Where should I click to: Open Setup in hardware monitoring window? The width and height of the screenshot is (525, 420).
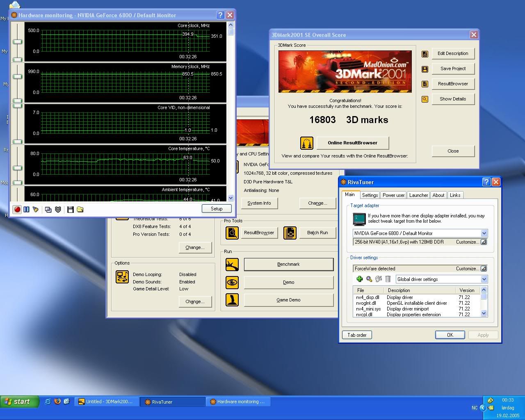coord(217,209)
